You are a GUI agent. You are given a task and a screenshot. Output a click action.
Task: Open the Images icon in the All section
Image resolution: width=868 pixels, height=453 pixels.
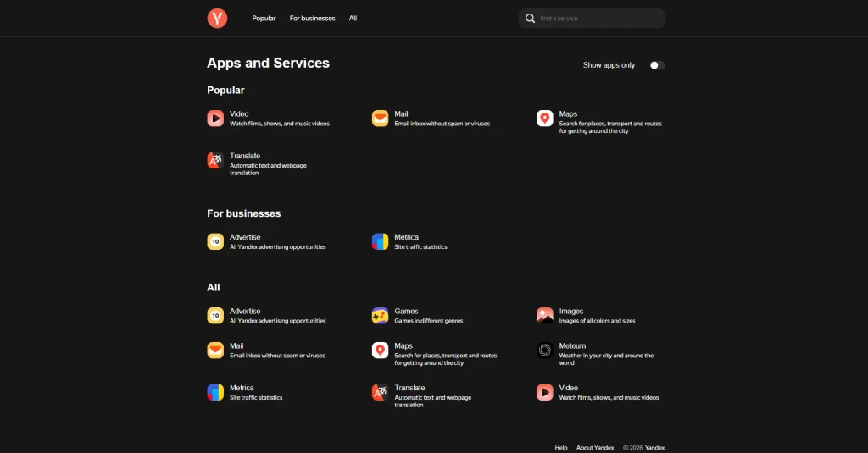pyautogui.click(x=545, y=316)
